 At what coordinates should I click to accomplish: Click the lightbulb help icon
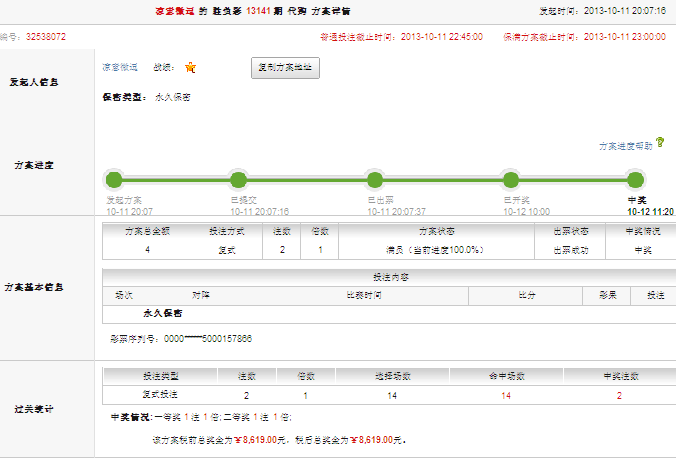click(x=660, y=144)
